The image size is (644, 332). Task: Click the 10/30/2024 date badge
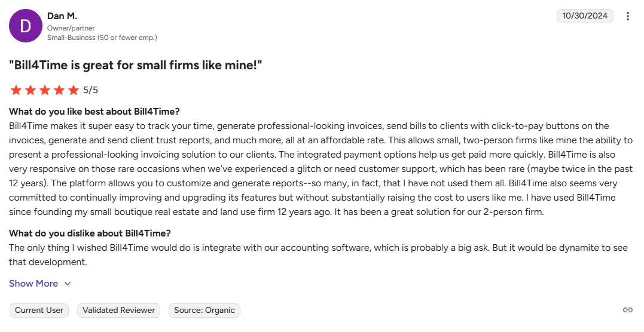pyautogui.click(x=585, y=16)
